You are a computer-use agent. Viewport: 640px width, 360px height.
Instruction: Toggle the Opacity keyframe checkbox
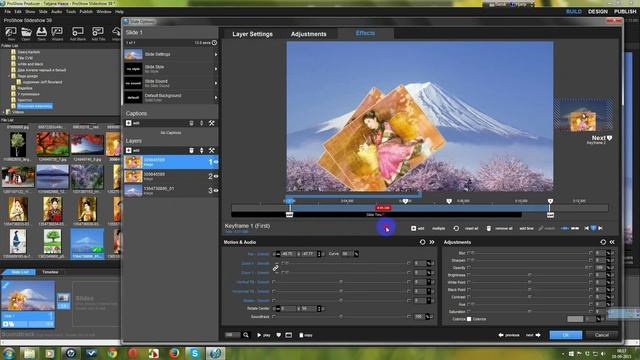tap(469, 268)
